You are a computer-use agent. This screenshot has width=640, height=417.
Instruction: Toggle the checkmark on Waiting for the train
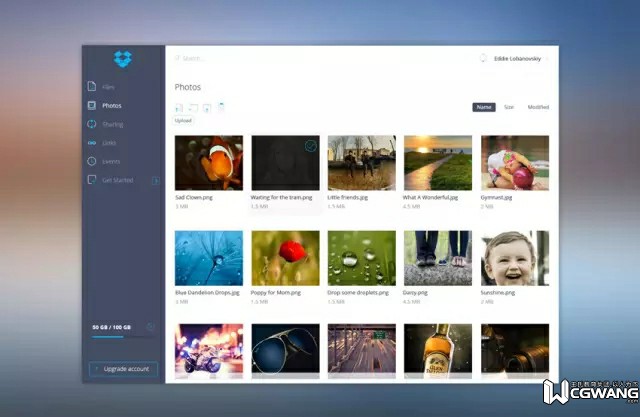coord(311,146)
